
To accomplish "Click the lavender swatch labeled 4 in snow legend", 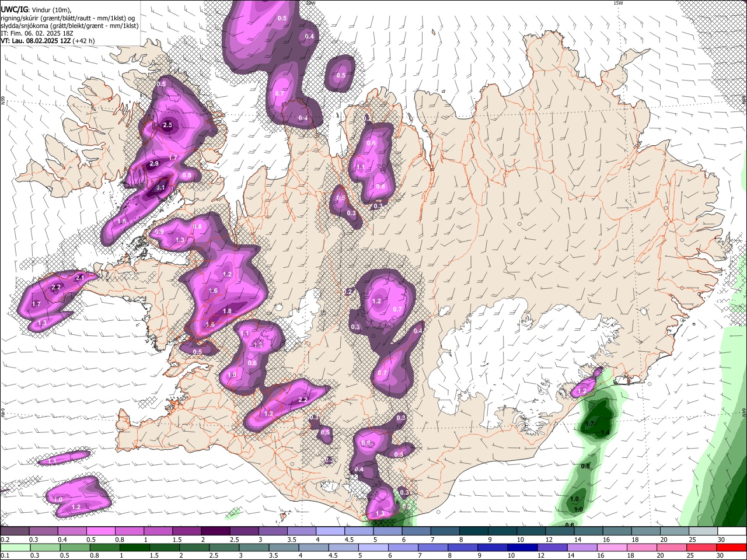I will 330,531.
